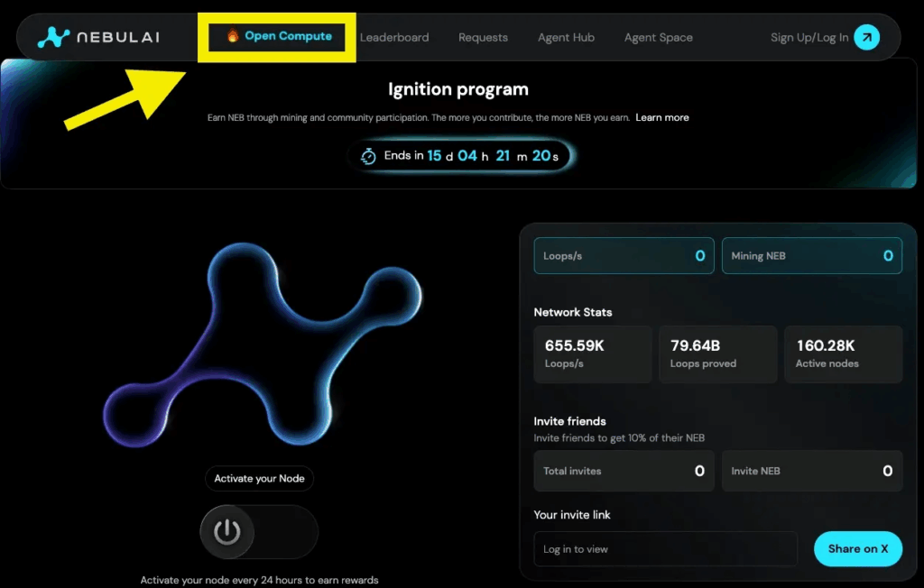Click the Invite NEB counter box
Image resolution: width=924 pixels, height=588 pixels.
point(812,471)
